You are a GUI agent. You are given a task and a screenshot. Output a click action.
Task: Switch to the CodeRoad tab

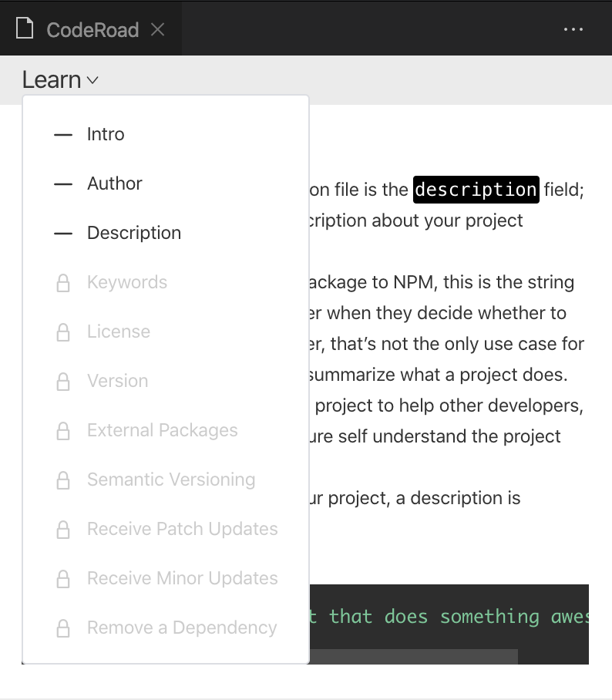pyautogui.click(x=91, y=29)
